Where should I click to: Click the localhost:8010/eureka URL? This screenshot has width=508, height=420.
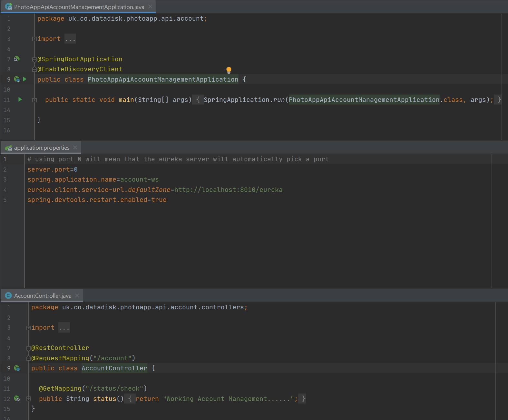(228, 190)
